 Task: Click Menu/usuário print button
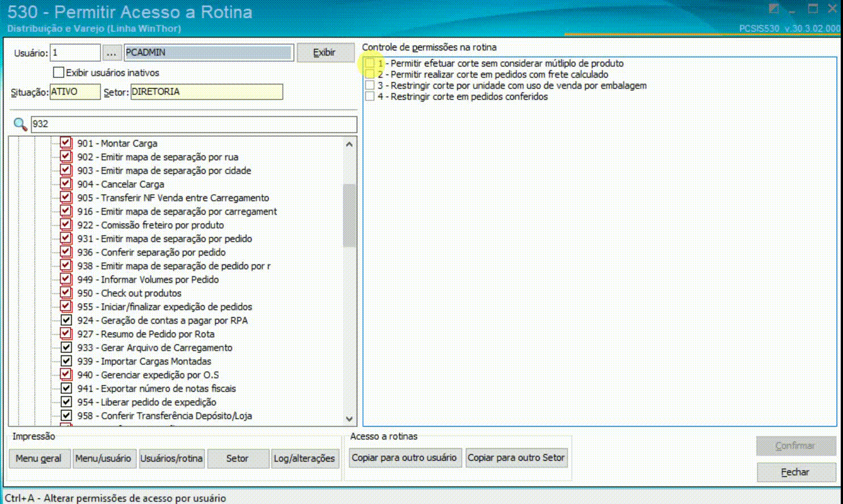click(104, 459)
